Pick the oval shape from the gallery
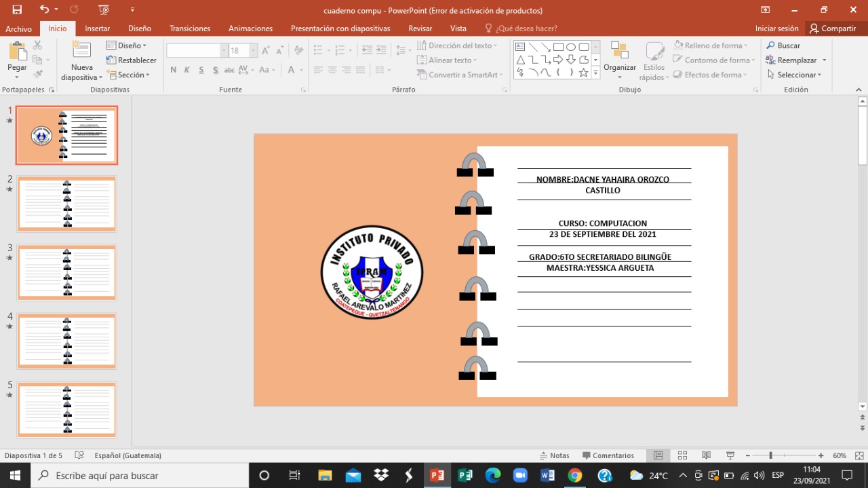The width and height of the screenshot is (868, 488). (571, 47)
